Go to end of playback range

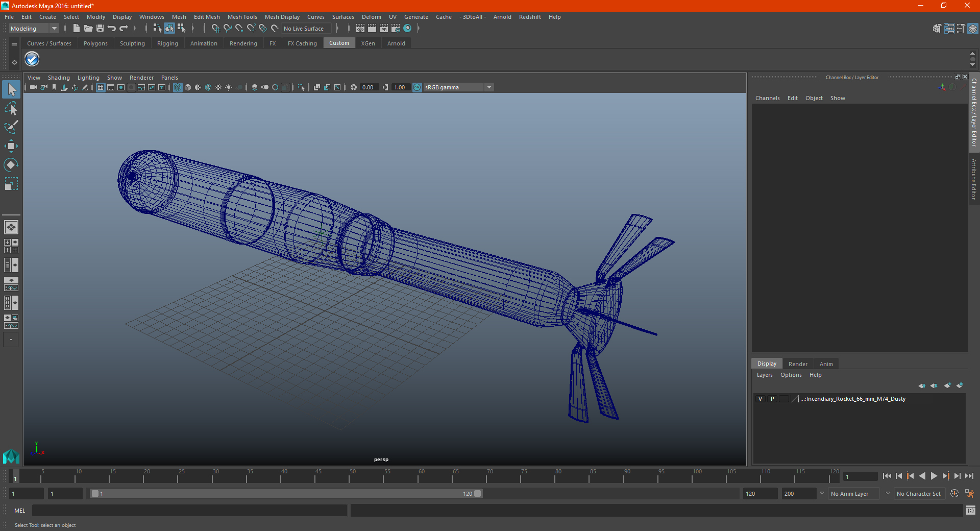click(x=969, y=476)
